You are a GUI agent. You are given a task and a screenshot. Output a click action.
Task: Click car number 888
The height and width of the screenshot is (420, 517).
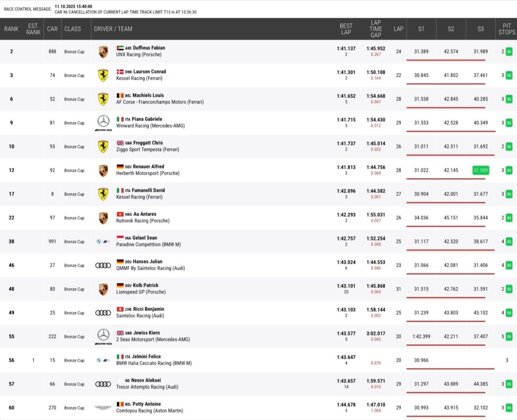pyautogui.click(x=52, y=52)
